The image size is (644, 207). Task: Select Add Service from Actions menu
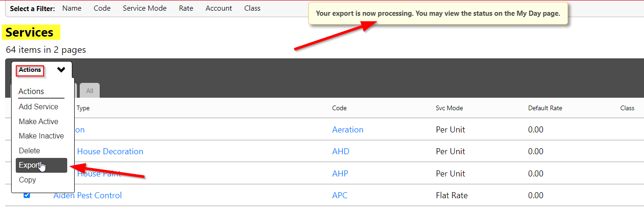click(38, 107)
